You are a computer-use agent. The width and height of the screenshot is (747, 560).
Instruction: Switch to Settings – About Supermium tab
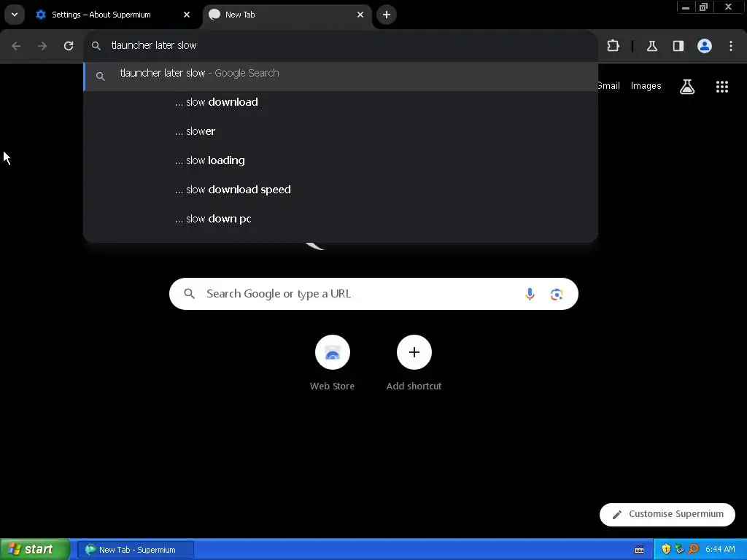113,15
